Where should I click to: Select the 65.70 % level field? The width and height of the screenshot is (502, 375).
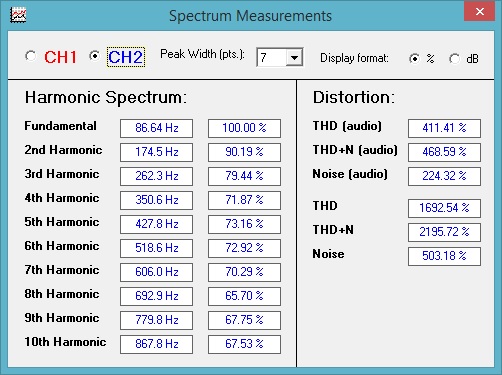[x=244, y=296]
